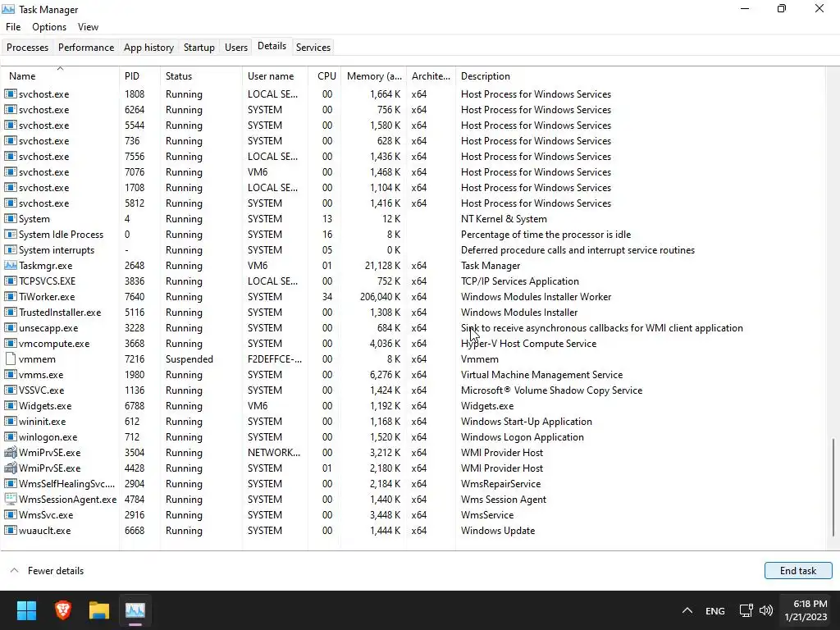840x630 pixels.
Task: Open the File menu
Action: click(x=13, y=27)
